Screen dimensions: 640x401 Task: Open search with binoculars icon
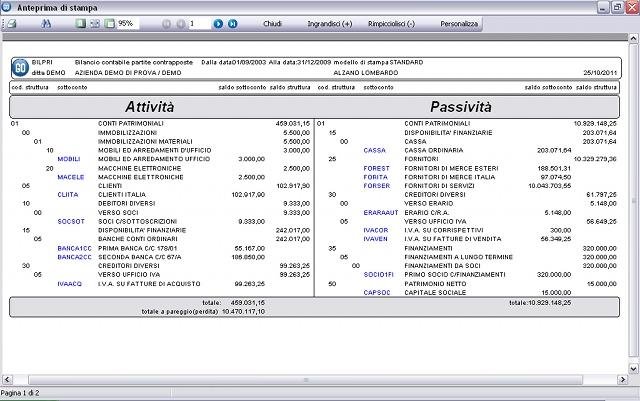click(46, 24)
